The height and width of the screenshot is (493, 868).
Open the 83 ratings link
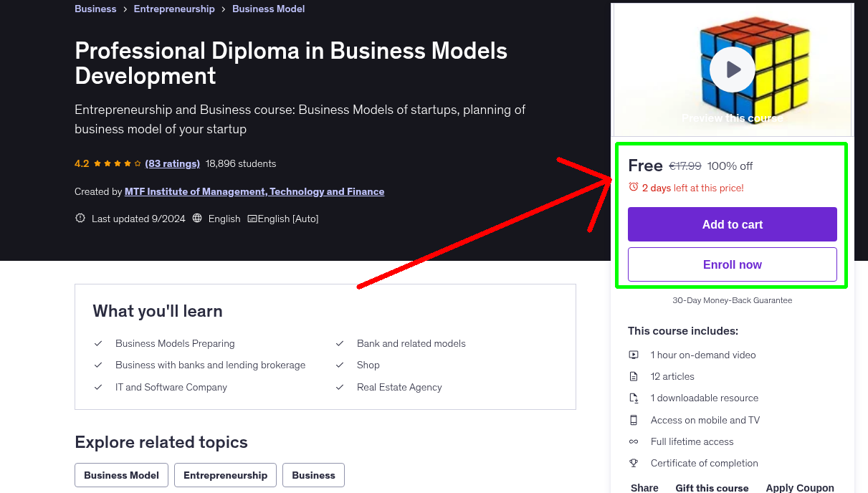(172, 163)
